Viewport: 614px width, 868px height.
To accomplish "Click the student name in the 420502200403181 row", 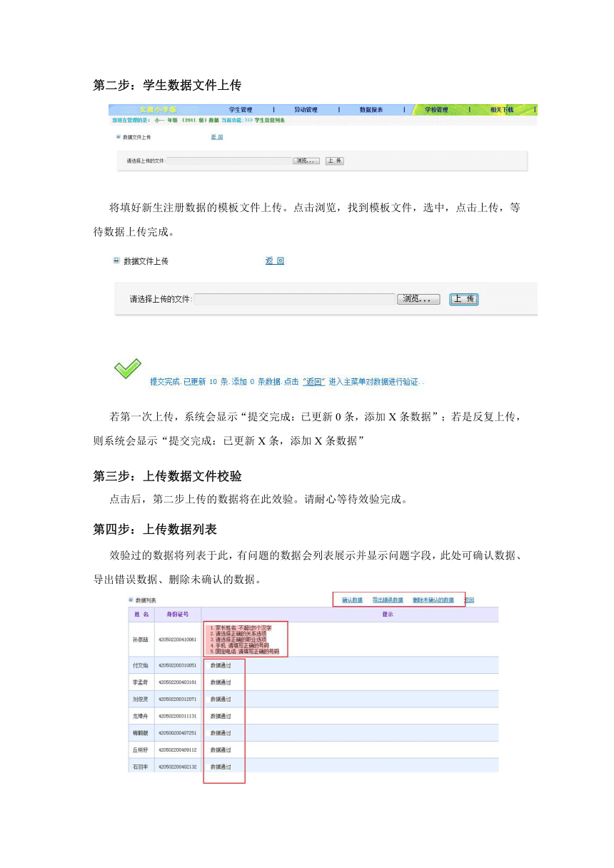I will click(x=140, y=682).
